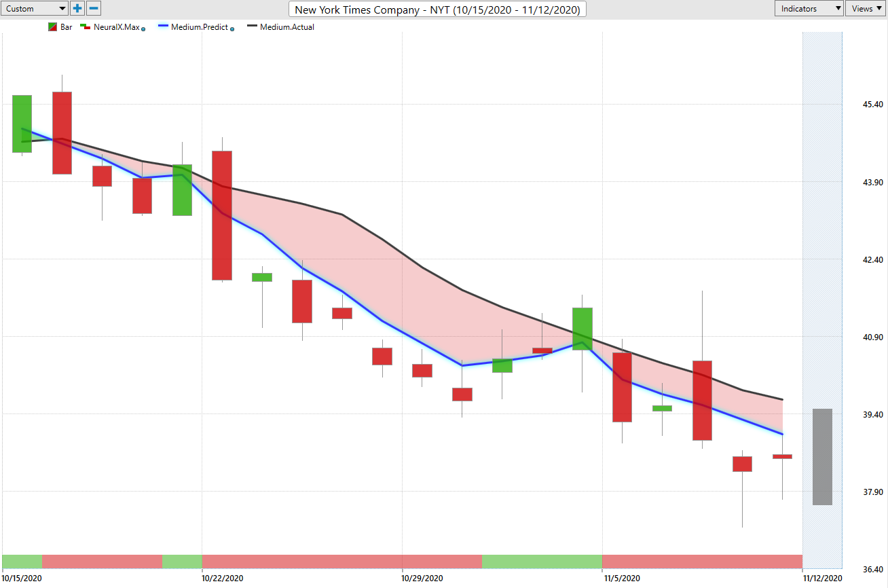Select the large red candlestick at 10/22/2020
This screenshot has width=888, height=588.
point(222,215)
